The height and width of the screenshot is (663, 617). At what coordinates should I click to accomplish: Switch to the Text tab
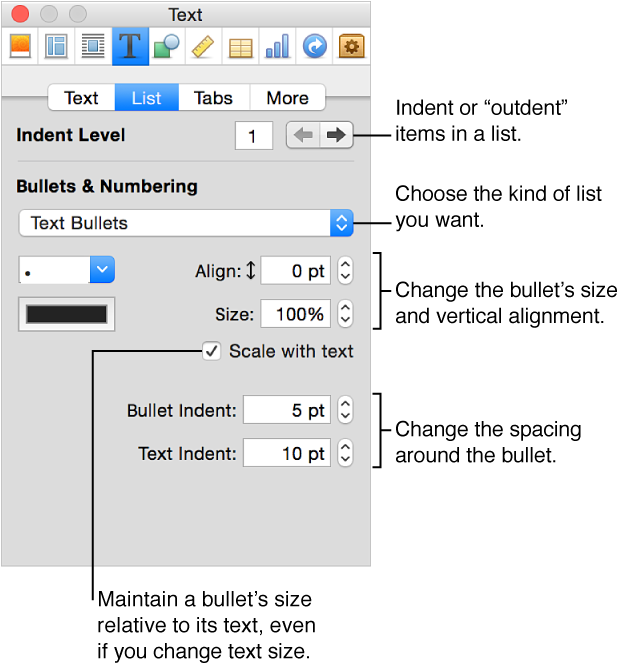[81, 98]
